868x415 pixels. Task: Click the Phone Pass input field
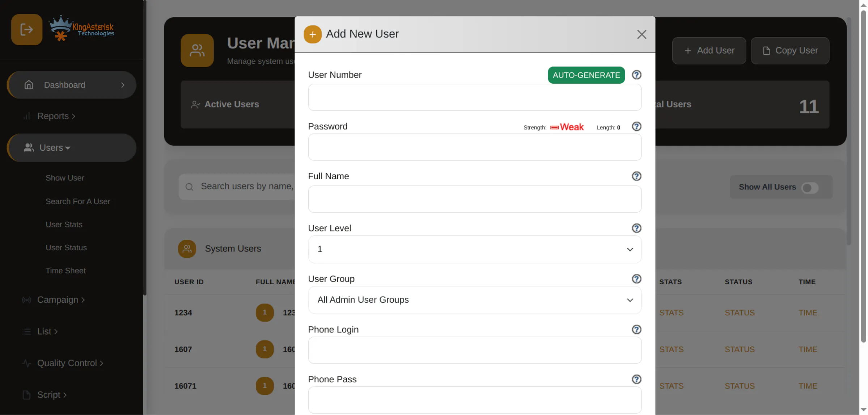point(475,400)
